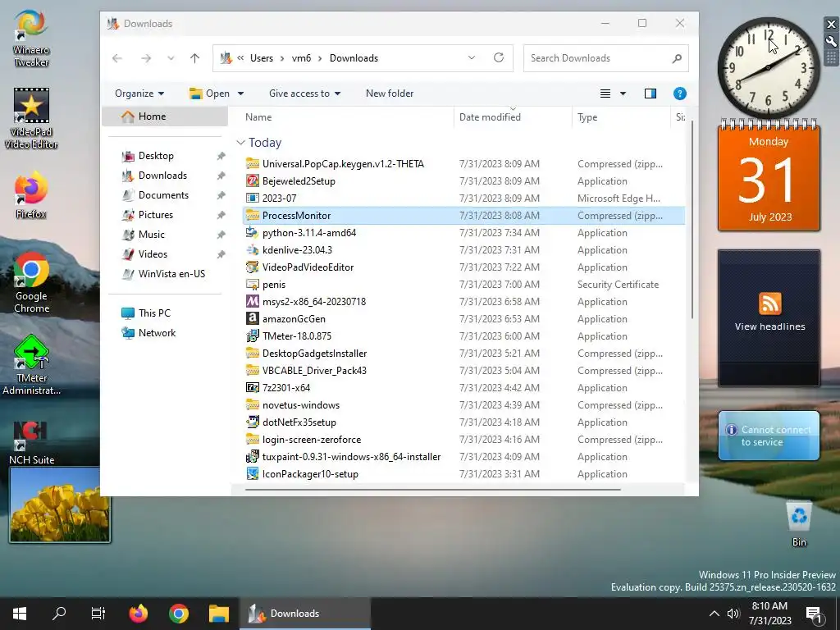The width and height of the screenshot is (840, 630).
Task: Open TMeter Administrative console desktop icon
Action: click(x=31, y=365)
